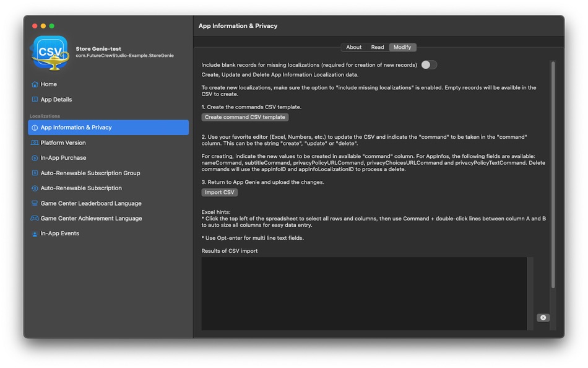588x368 pixels.
Task: Click the Store Genie CSV app icon
Action: click(50, 53)
